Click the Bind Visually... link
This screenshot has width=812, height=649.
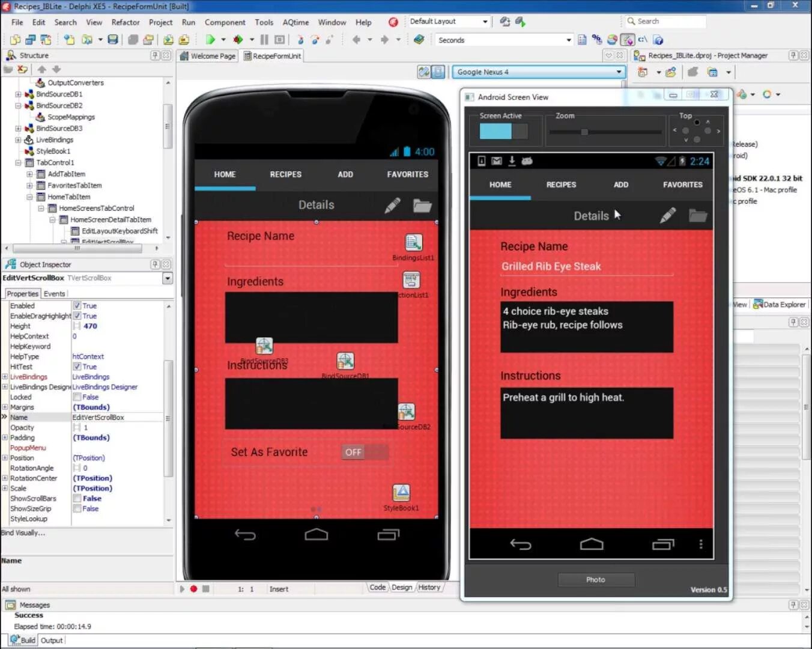pyautogui.click(x=23, y=533)
